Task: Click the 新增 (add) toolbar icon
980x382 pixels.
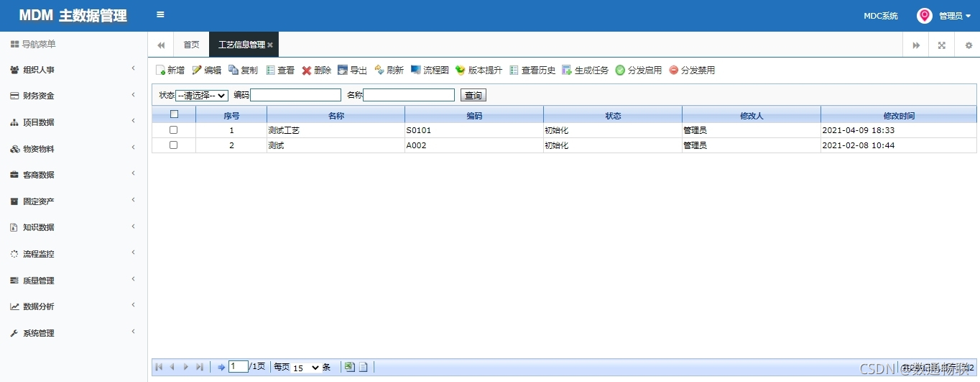Action: tap(161, 71)
